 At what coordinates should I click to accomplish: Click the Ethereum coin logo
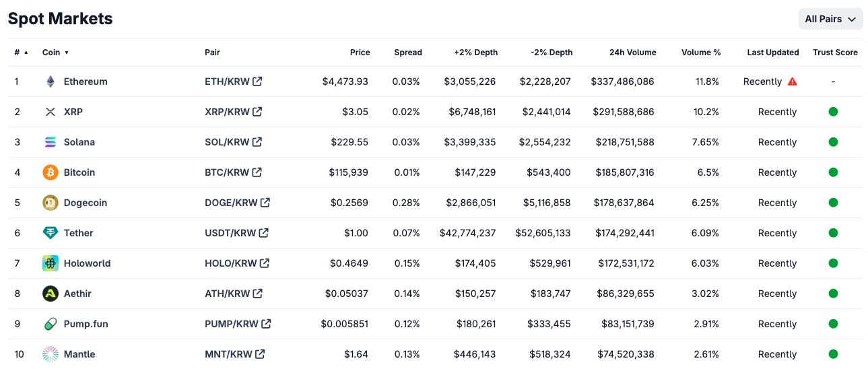(x=51, y=81)
